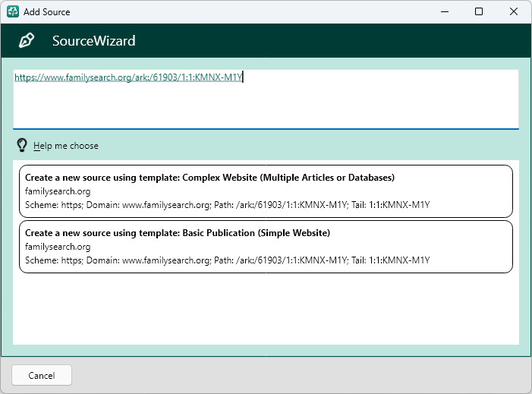Open the Help me choose link
The height and width of the screenshot is (394, 532).
66,146
